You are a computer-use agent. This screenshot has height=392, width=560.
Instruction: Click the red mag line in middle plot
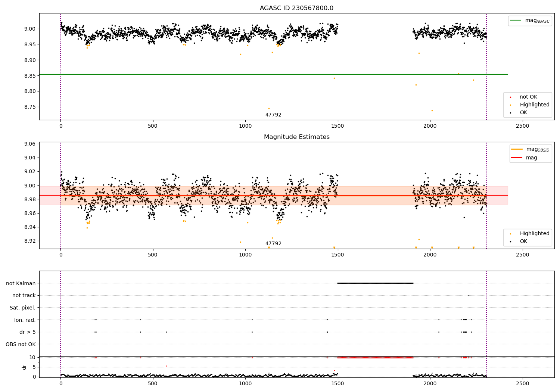pos(273,195)
